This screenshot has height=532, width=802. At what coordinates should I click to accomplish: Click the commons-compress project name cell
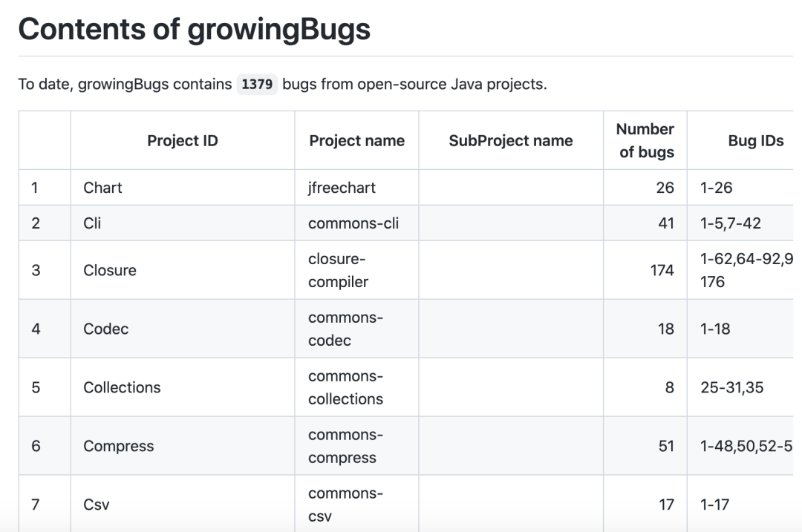point(345,446)
